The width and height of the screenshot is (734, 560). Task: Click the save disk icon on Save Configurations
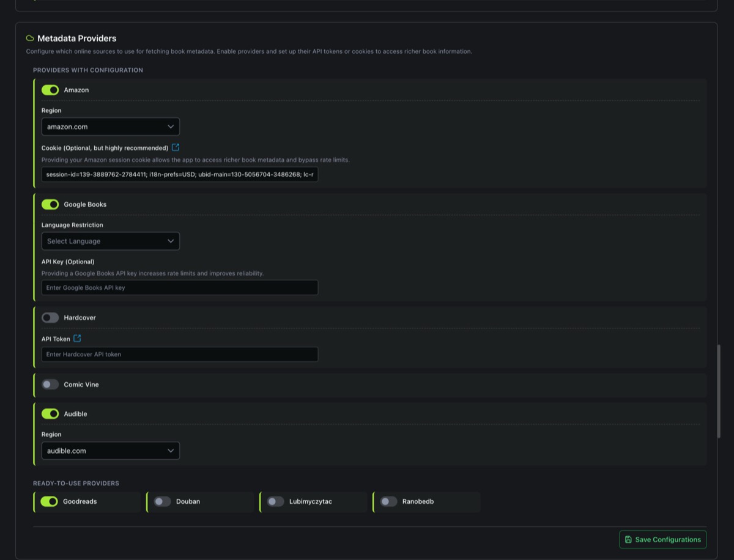[628, 539]
